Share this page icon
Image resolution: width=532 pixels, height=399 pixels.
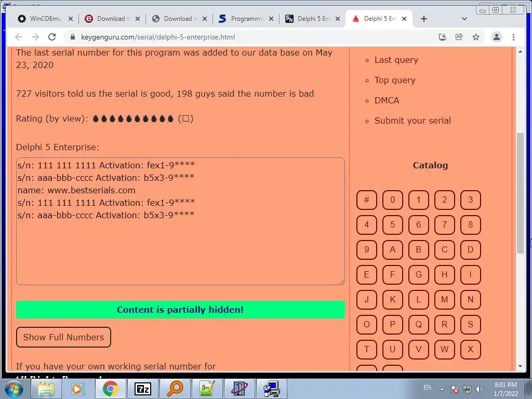pyautogui.click(x=459, y=37)
